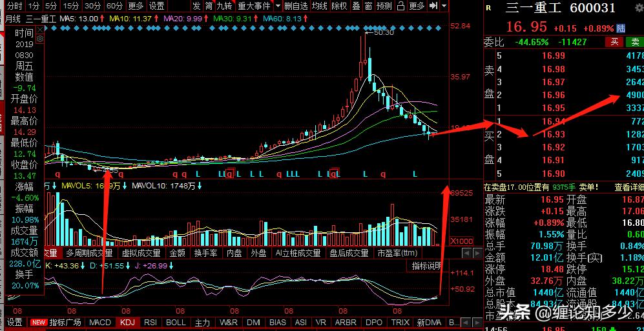Close the floating price info panel

(x=40, y=30)
